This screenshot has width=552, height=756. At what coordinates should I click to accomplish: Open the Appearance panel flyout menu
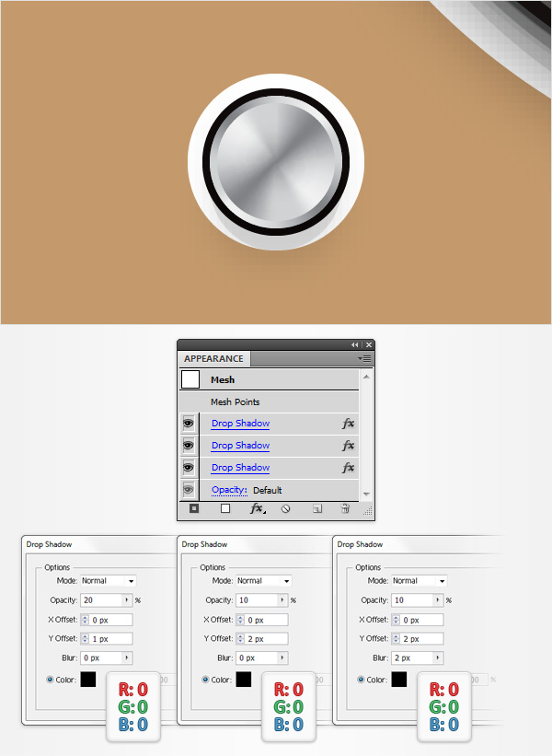[x=364, y=359]
